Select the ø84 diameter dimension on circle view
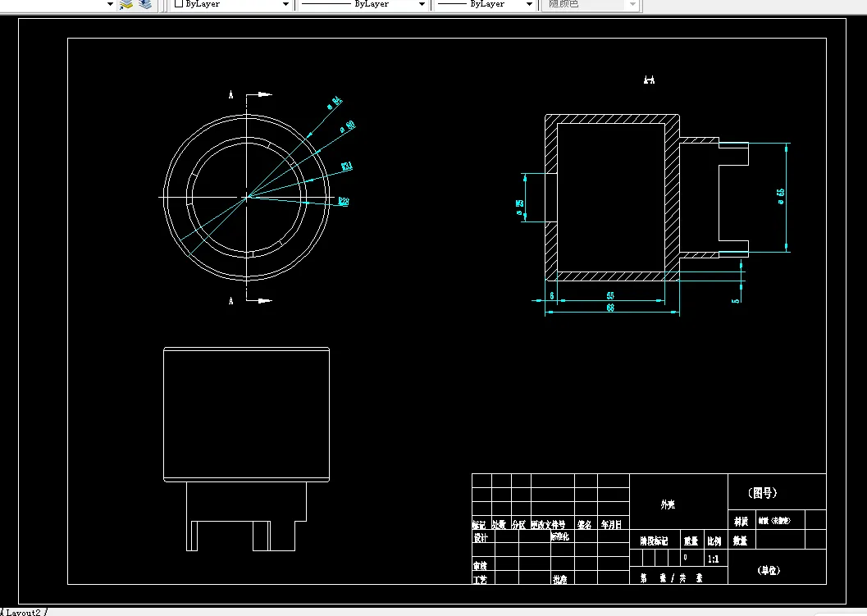This screenshot has height=616, width=867. coord(335,103)
